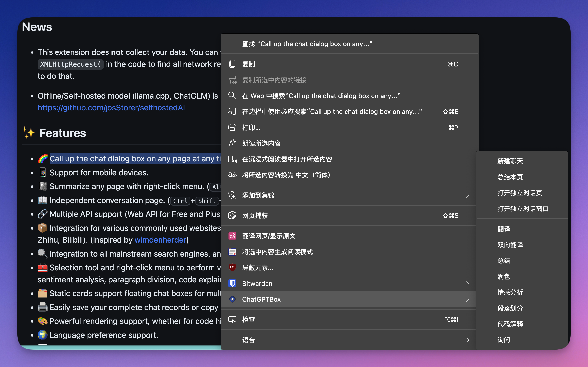Expand the 添加到集锦 submenu arrow
Screen dimensions: 588x367
467,195
